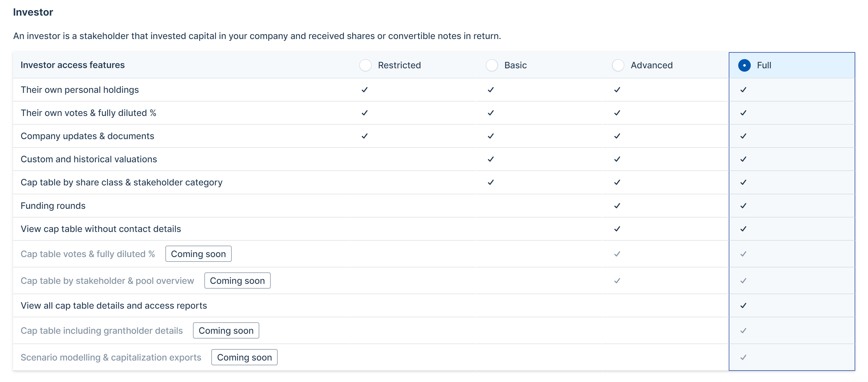868x382 pixels.
Task: Click Full checkmark for Company updates & documents
Action: point(744,136)
